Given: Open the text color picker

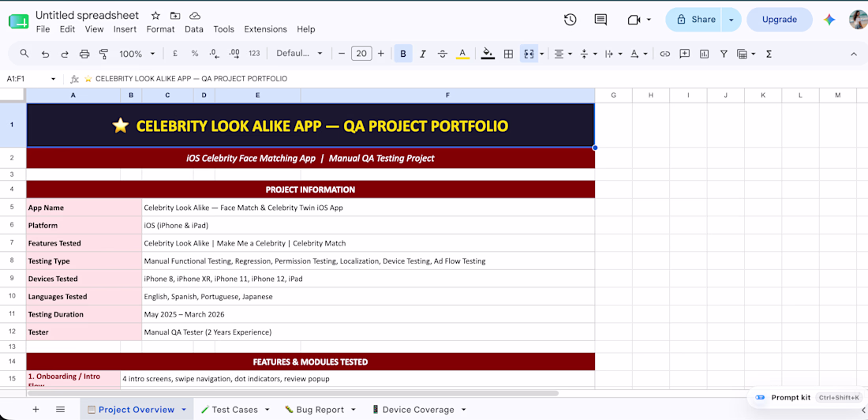Looking at the screenshot, I should (x=462, y=54).
